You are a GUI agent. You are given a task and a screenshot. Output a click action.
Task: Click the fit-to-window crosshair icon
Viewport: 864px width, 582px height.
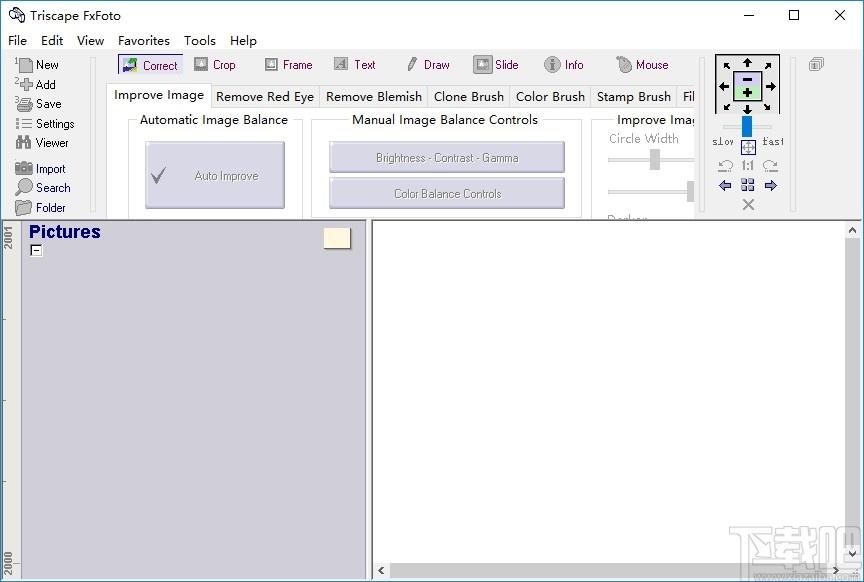748,147
